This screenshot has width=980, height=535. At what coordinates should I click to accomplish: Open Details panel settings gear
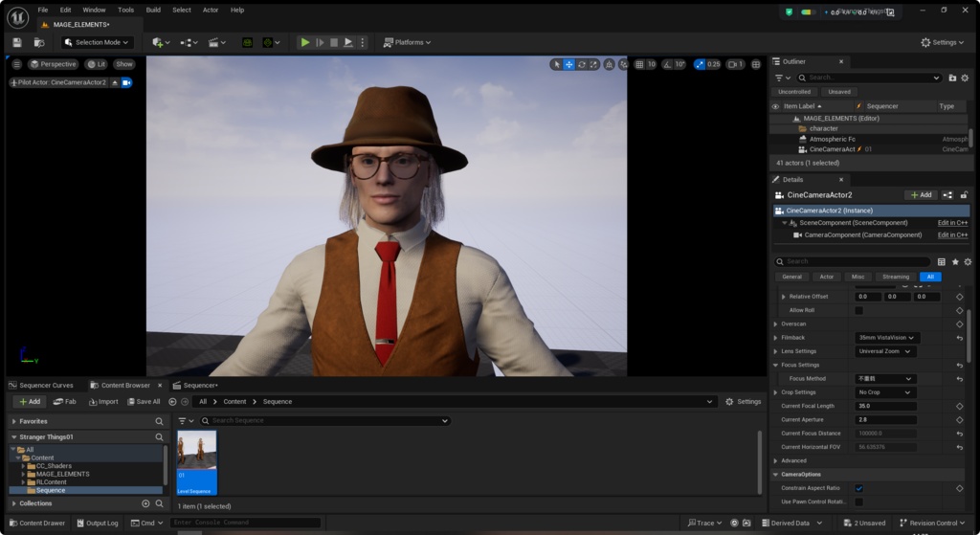pyautogui.click(x=968, y=262)
